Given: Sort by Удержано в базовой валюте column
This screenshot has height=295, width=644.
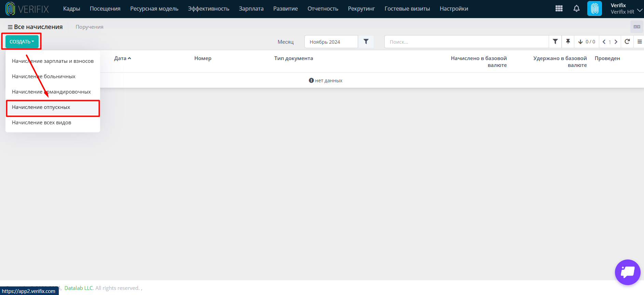Looking at the screenshot, I should (560, 62).
